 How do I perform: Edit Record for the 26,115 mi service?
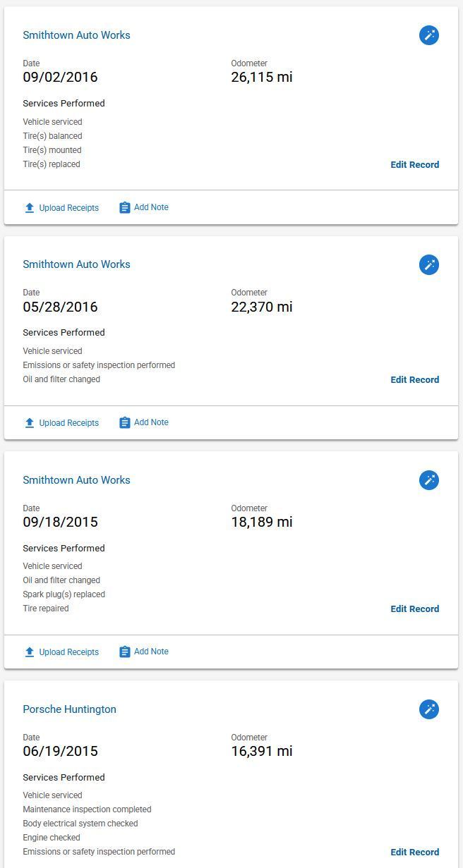click(414, 164)
